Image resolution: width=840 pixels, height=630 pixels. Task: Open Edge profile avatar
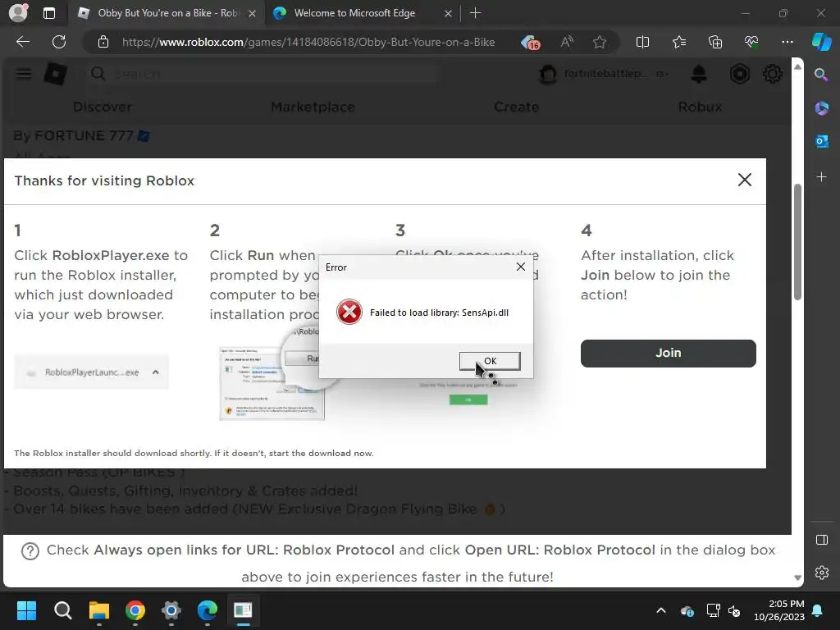coord(18,13)
